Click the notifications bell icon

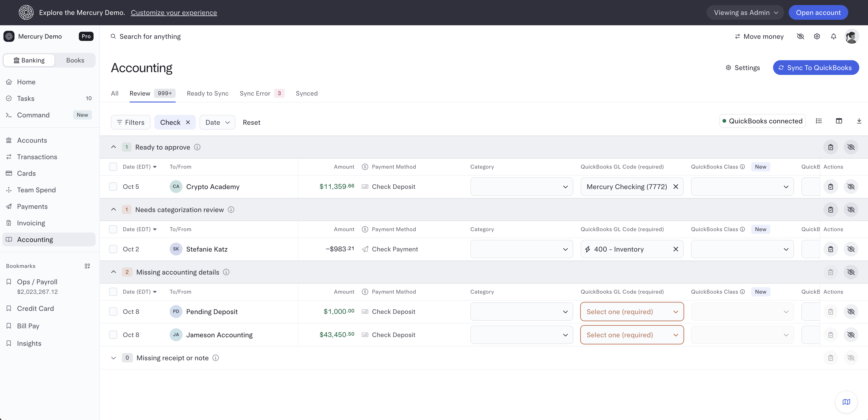coord(833,36)
